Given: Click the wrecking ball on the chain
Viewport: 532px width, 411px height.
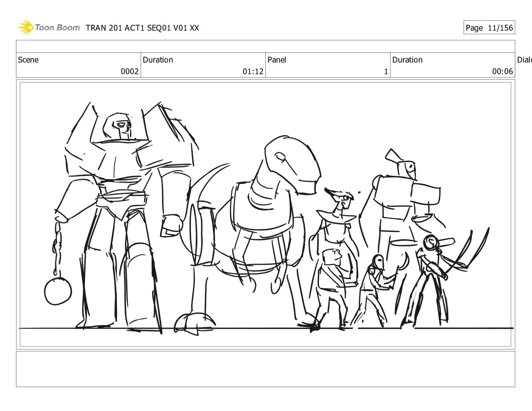Looking at the screenshot, I should click(x=58, y=291).
